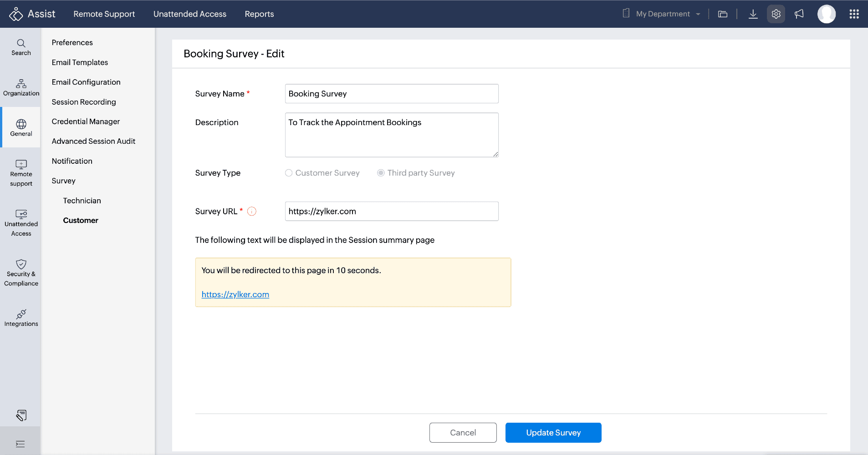Click the Survey URL info icon
868x455 pixels.
[x=252, y=212]
